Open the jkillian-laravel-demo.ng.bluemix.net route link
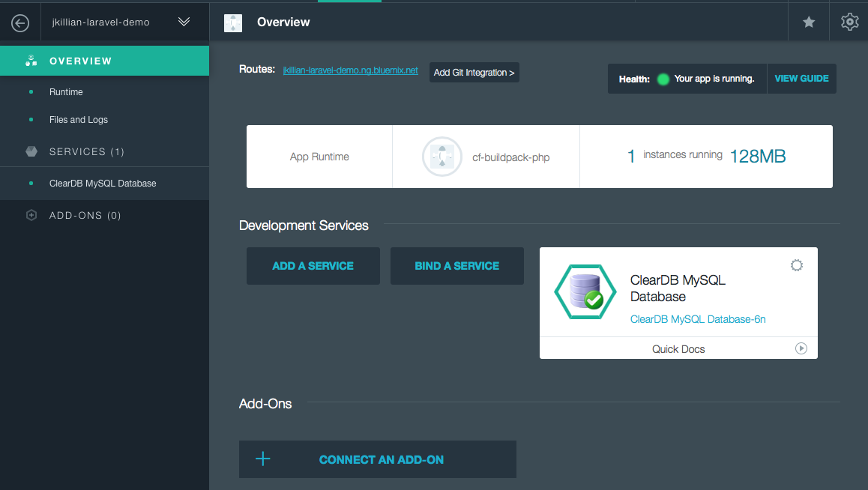Screen dimensions: 868x490 (x=350, y=70)
